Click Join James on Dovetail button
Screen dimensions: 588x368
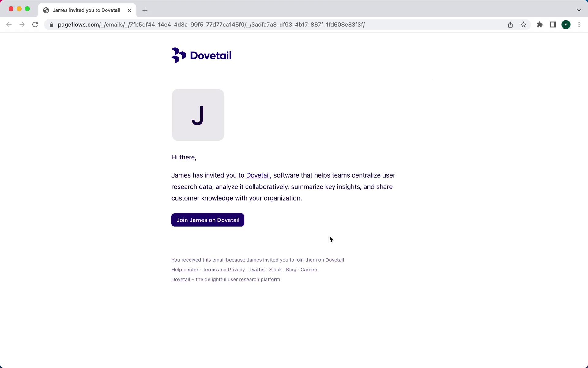pyautogui.click(x=208, y=220)
